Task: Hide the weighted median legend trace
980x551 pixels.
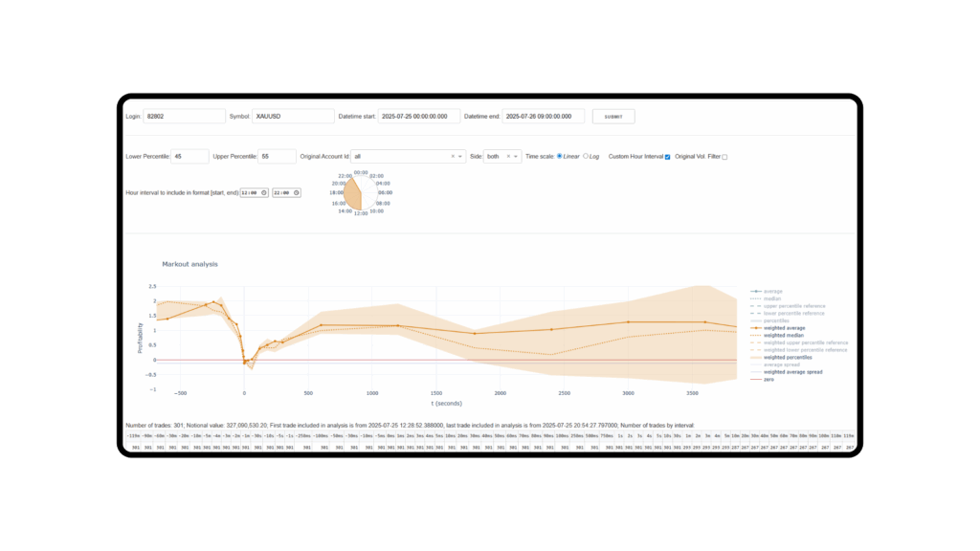Action: point(786,335)
